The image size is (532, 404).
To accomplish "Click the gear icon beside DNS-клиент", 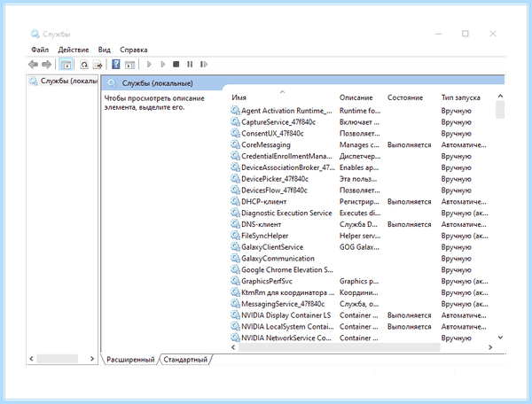I will tap(235, 224).
